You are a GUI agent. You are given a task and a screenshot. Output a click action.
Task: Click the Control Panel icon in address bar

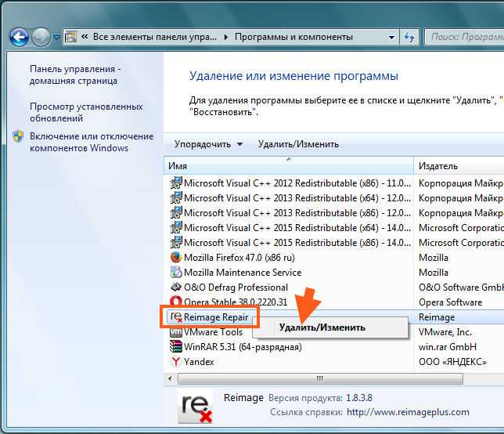click(x=70, y=38)
